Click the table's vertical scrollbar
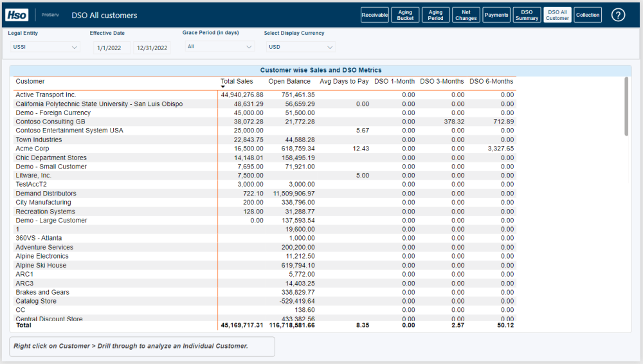Viewport: 643px width, 364px height. (626, 107)
